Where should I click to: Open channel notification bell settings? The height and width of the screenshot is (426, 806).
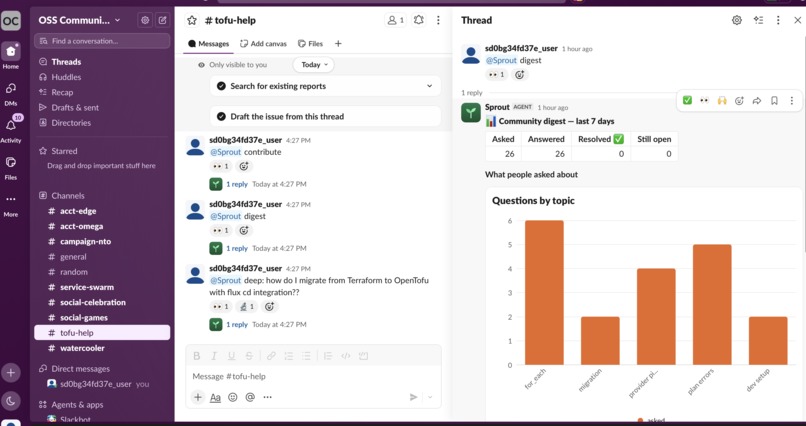click(x=419, y=20)
